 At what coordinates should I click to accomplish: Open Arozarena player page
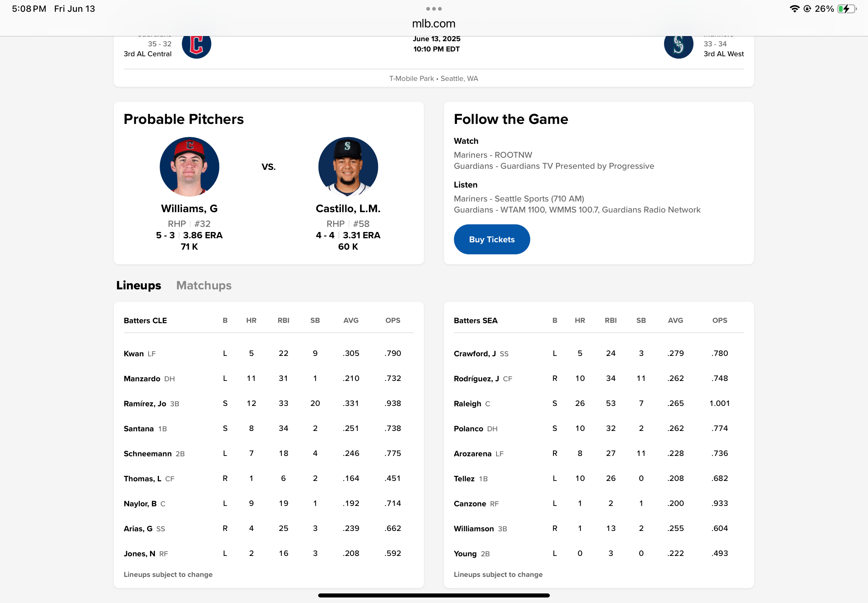472,453
